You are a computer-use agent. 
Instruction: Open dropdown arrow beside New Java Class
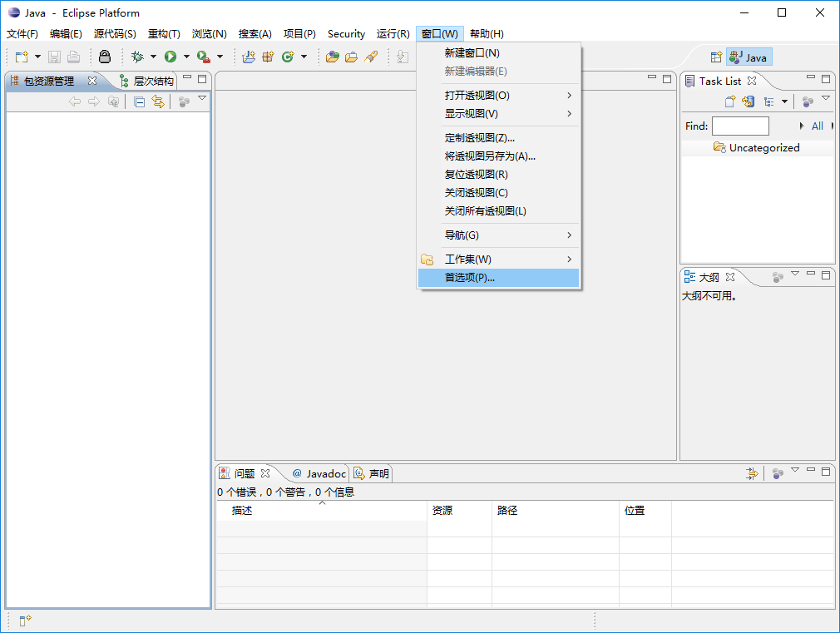click(304, 57)
